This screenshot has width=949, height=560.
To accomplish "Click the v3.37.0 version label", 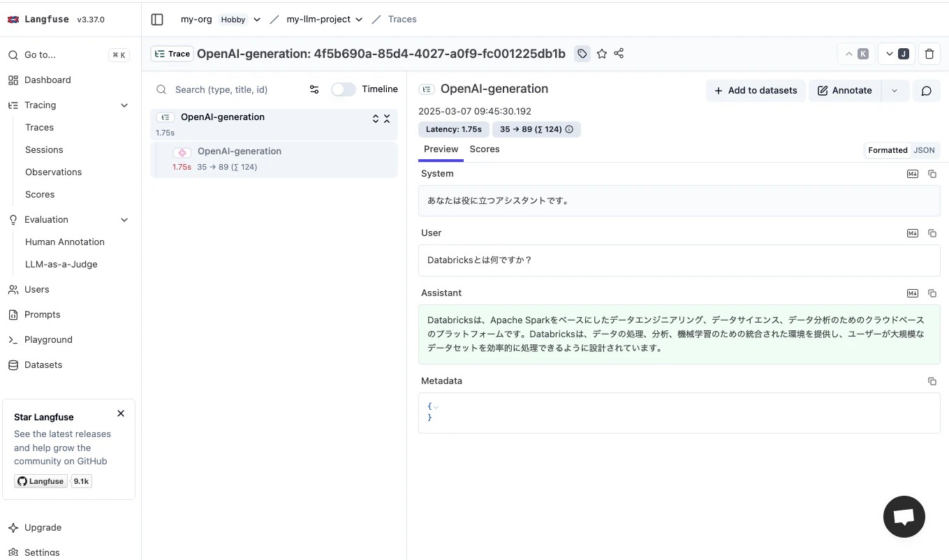I will (91, 20).
